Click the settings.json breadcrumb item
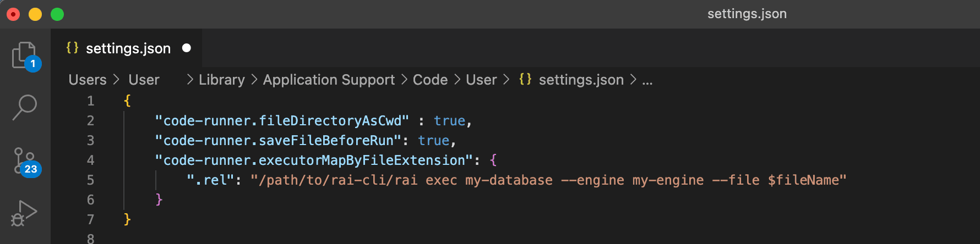Screen dimensions: 980x244 581,80
